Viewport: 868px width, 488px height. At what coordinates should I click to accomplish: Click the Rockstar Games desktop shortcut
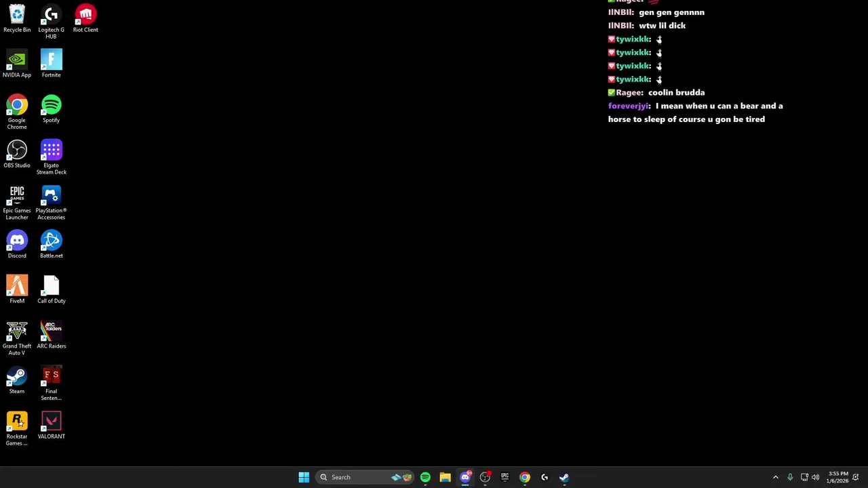(17, 429)
